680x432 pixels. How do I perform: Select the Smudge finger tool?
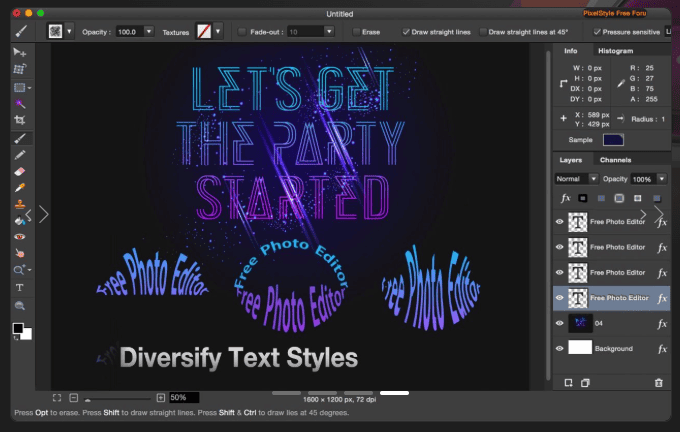20,253
